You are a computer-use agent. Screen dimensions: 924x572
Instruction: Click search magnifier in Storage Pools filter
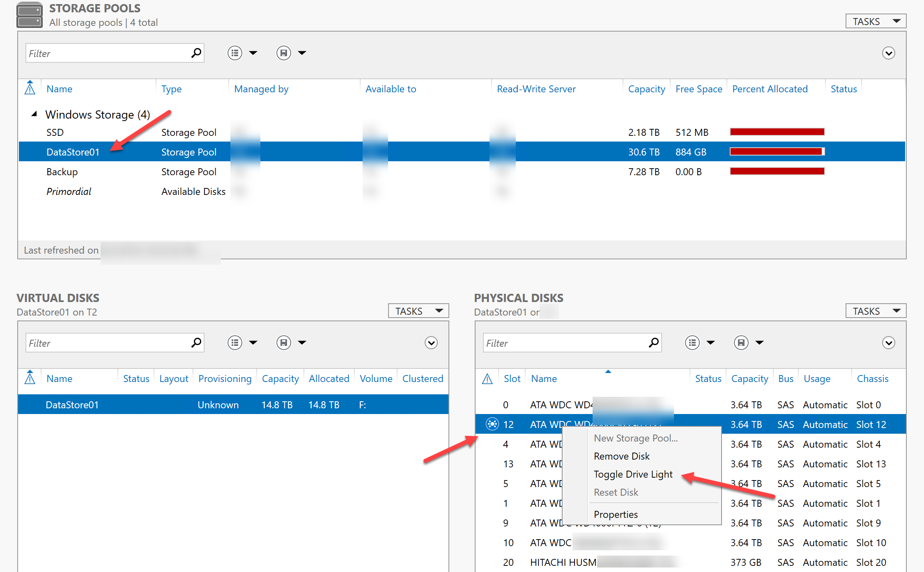click(x=196, y=53)
